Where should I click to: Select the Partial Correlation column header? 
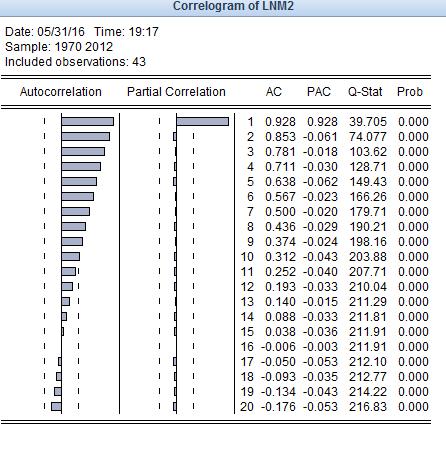coord(176,92)
